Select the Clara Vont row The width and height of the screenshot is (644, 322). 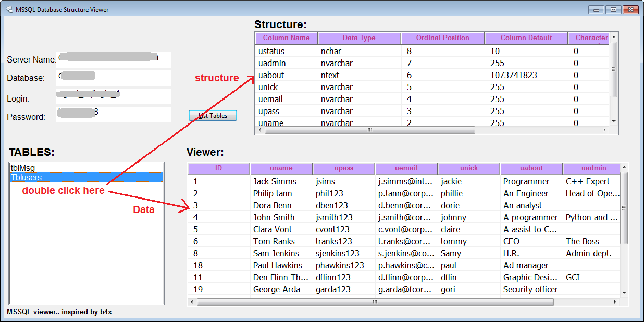coord(404,229)
